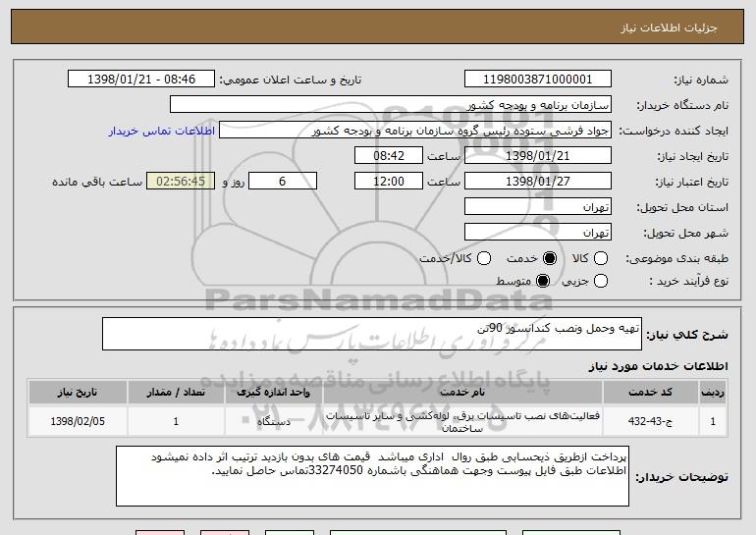
Task: Click the remaining time 02:56:45 countdown
Action: click(x=181, y=182)
